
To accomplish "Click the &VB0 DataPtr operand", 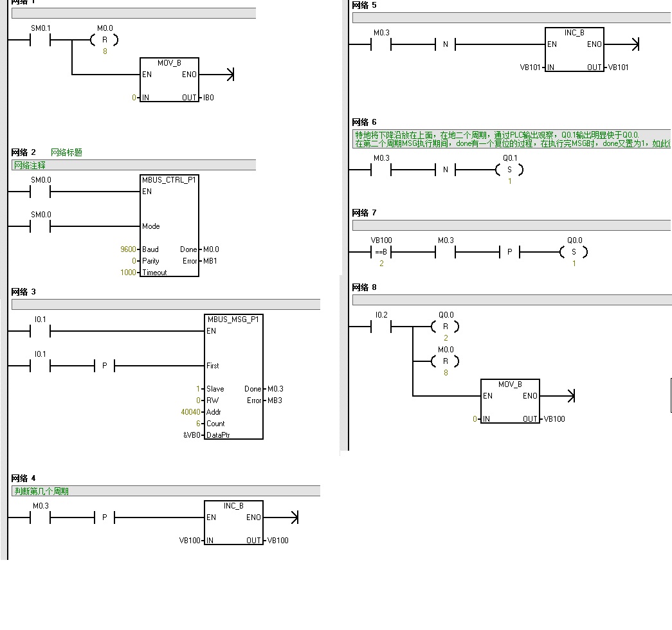I will click(x=192, y=435).
